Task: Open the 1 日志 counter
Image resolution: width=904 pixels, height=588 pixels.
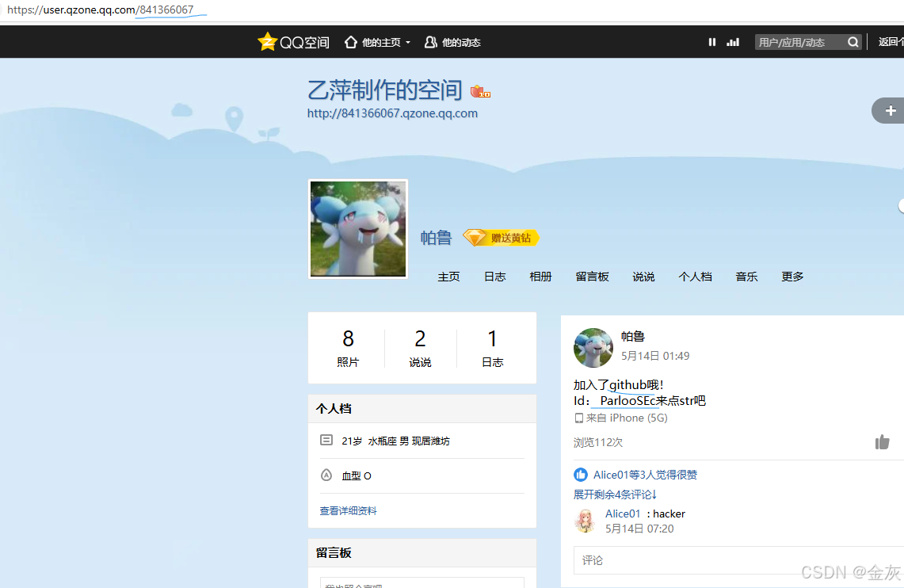Action: coord(492,348)
